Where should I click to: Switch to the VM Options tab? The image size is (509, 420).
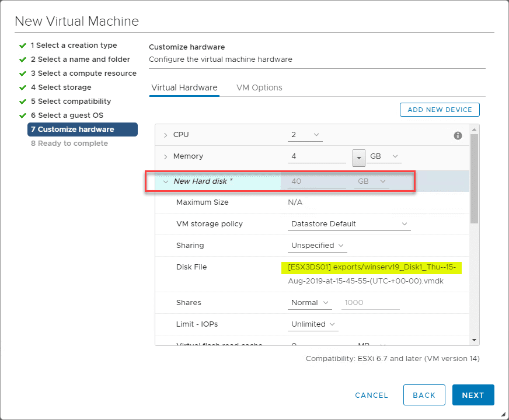coord(259,87)
